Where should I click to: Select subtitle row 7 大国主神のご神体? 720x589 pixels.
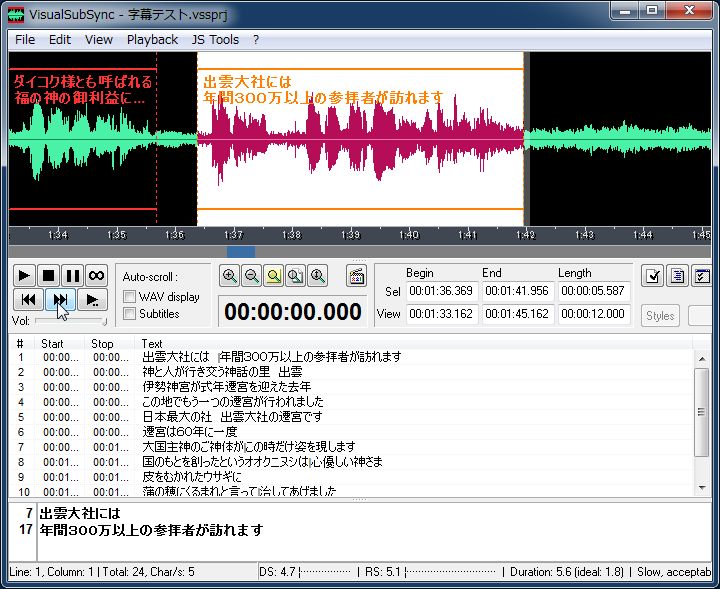pyautogui.click(x=351, y=447)
